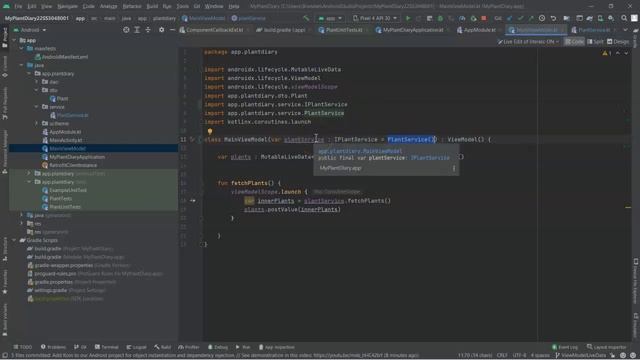
Task: Click the Git update project arrow icon
Action: click(x=509, y=18)
